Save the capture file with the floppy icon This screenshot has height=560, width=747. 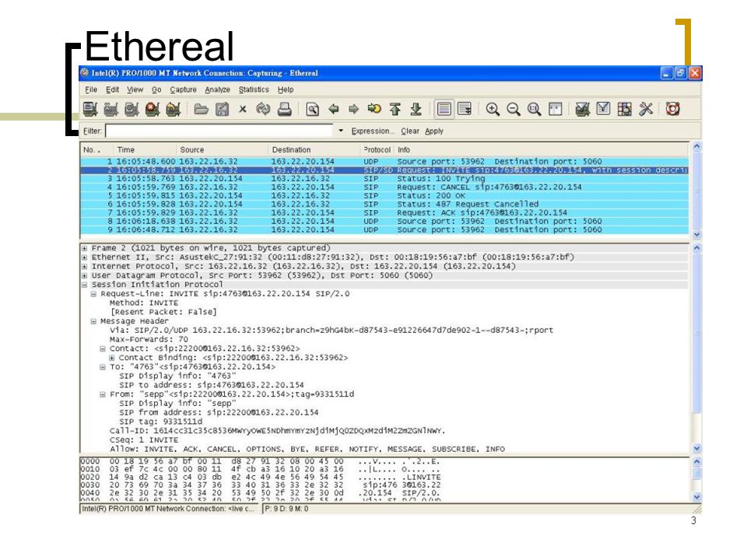click(222, 109)
